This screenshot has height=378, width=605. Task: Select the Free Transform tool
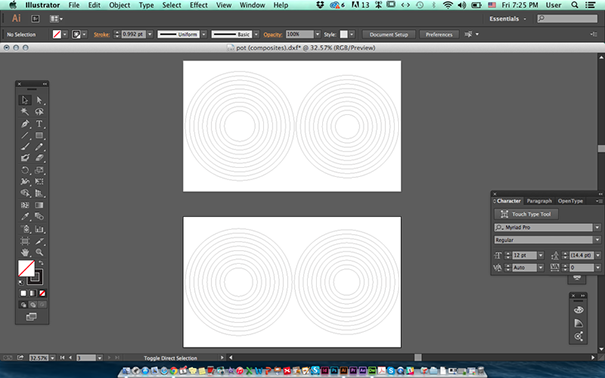point(39,181)
